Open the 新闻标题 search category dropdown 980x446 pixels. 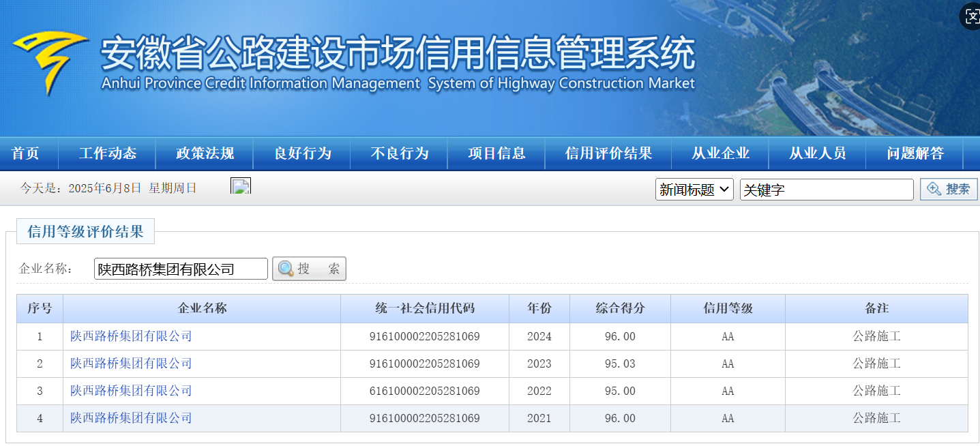[x=694, y=189]
